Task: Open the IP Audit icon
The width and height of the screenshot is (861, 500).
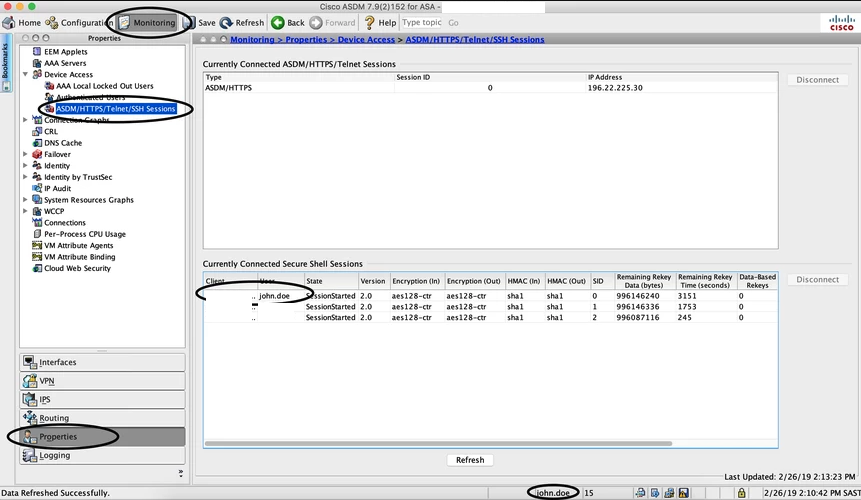Action: point(37,188)
